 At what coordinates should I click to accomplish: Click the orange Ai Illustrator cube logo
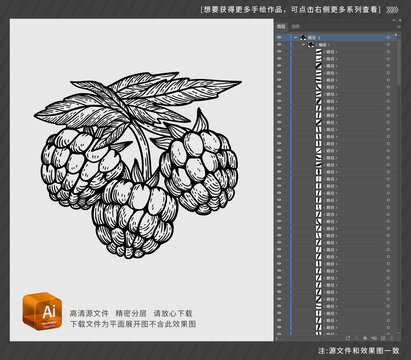tap(42, 311)
